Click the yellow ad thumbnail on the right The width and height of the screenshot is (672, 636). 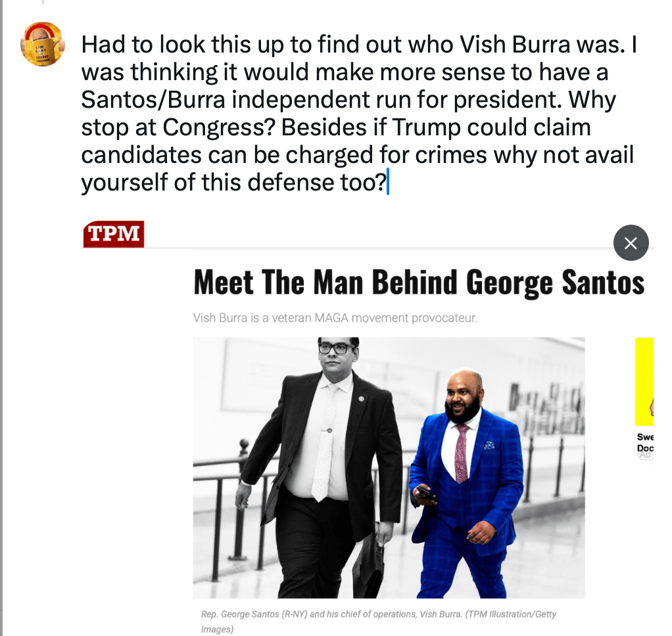tap(644, 381)
